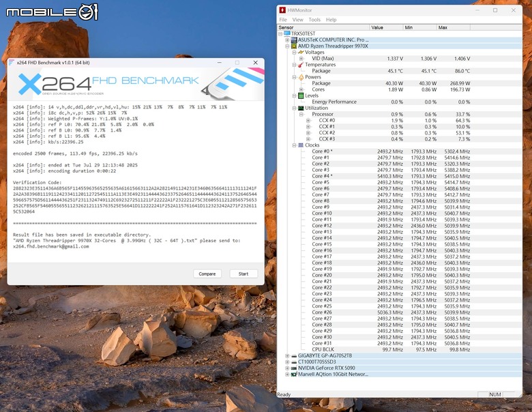Collapse the Processor utilization node
This screenshot has height=412, width=532.
[301, 115]
